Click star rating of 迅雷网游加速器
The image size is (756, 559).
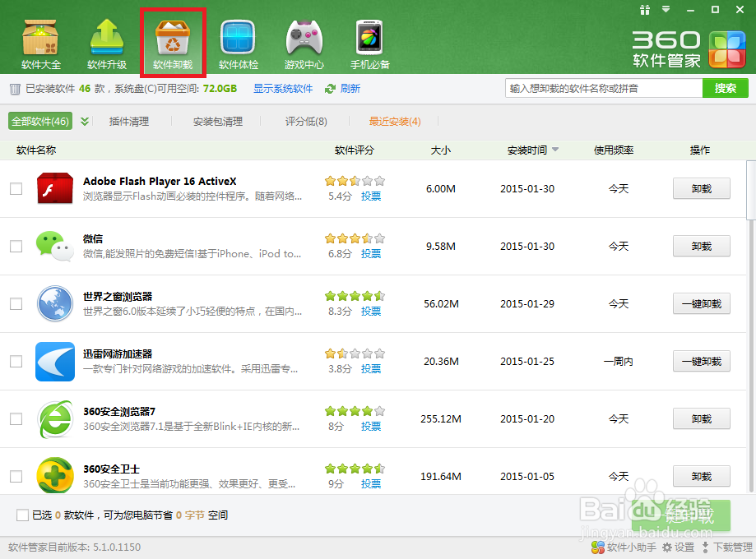click(x=355, y=353)
